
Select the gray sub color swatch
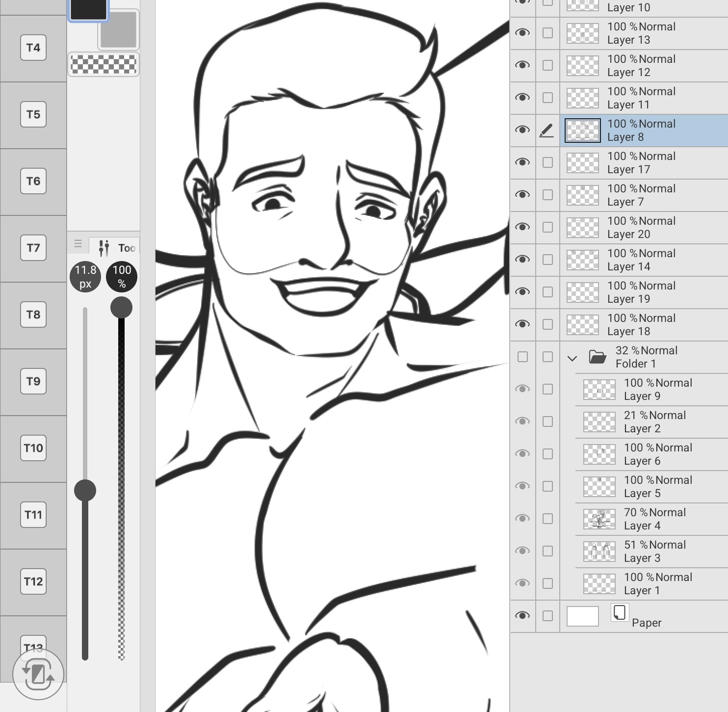tap(119, 30)
